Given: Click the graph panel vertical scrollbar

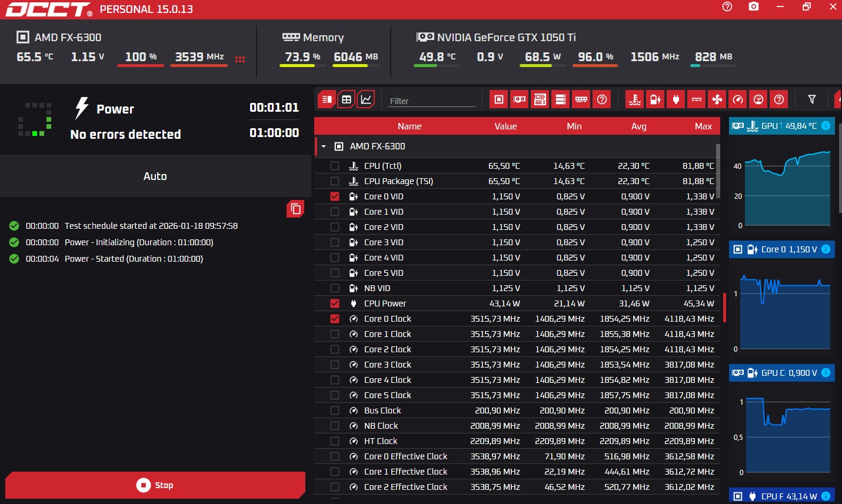Looking at the screenshot, I should pos(840,168).
